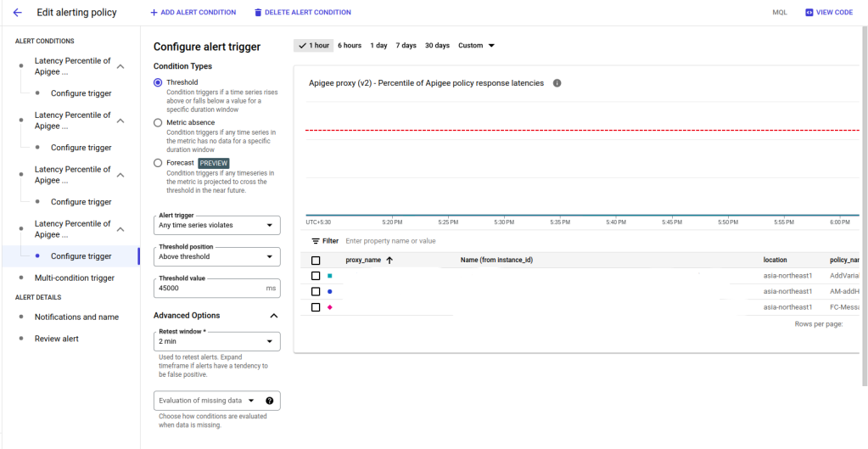Click the VIEW CODE button
Viewport: 868px width, 449px height.
(x=829, y=12)
